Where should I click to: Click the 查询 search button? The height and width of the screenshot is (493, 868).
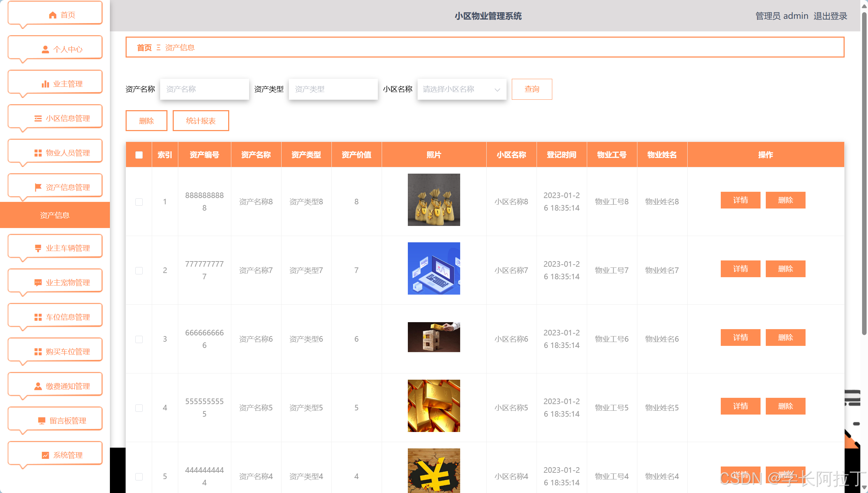click(x=531, y=89)
